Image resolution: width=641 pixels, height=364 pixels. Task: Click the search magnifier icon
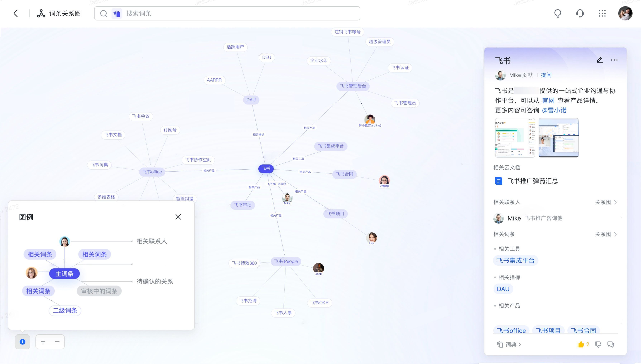tap(103, 13)
